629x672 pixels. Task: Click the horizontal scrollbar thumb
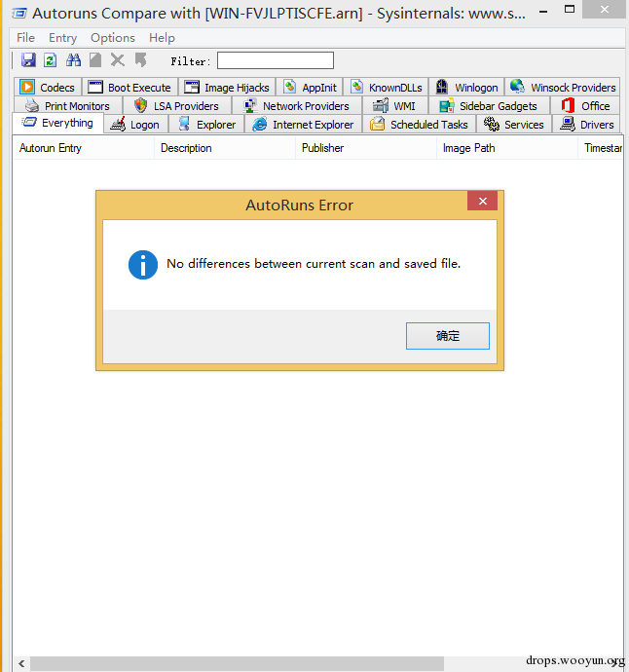click(237, 664)
